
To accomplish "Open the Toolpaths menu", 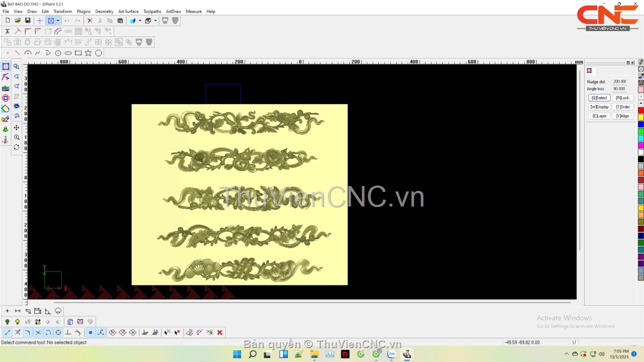I will pos(152,11).
